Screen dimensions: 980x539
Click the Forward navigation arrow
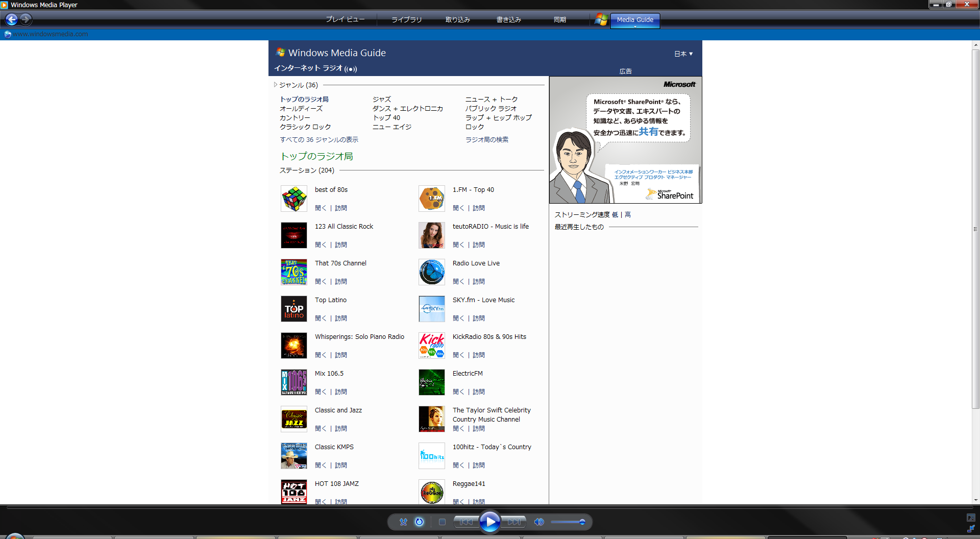26,19
